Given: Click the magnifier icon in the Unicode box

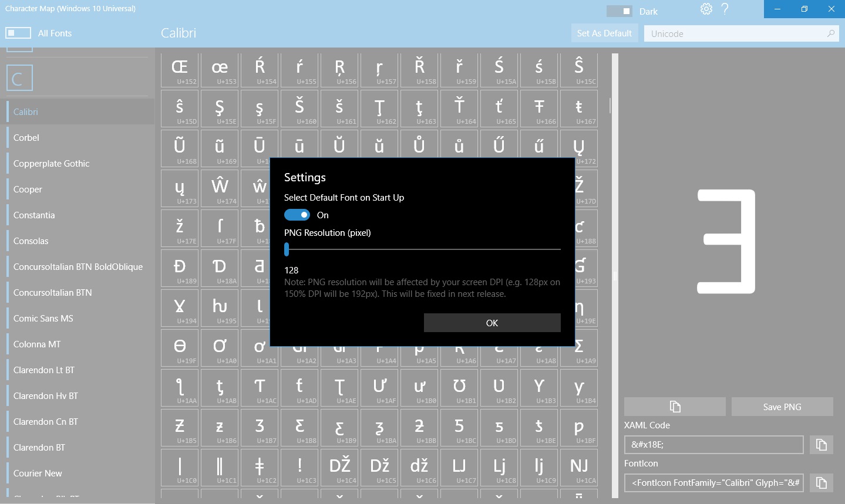Looking at the screenshot, I should [830, 33].
